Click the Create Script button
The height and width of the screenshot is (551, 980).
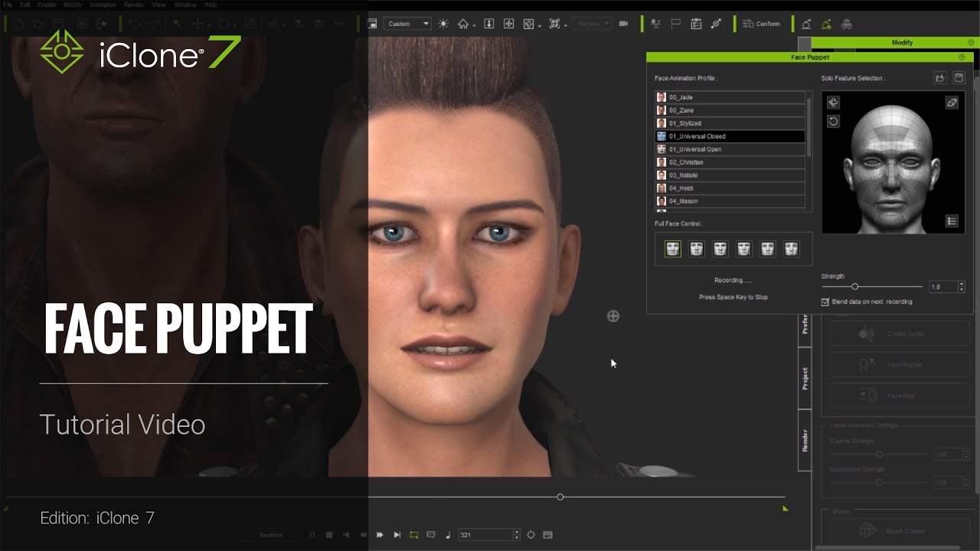click(x=900, y=334)
